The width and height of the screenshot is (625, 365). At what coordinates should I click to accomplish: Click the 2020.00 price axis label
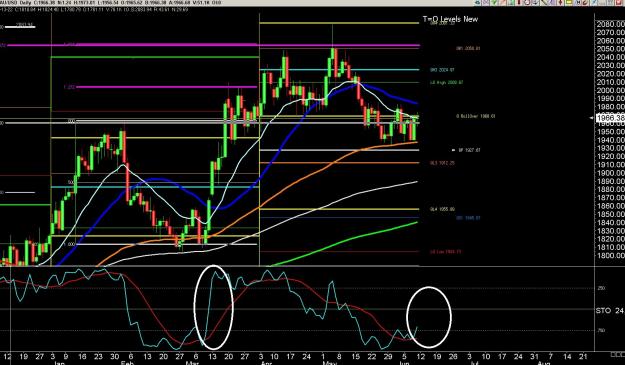(x=610, y=74)
